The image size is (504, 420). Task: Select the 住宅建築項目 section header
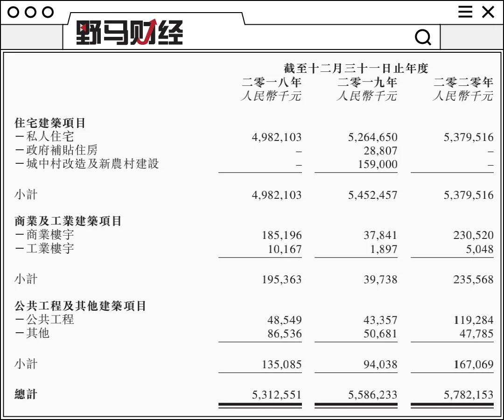[51, 123]
